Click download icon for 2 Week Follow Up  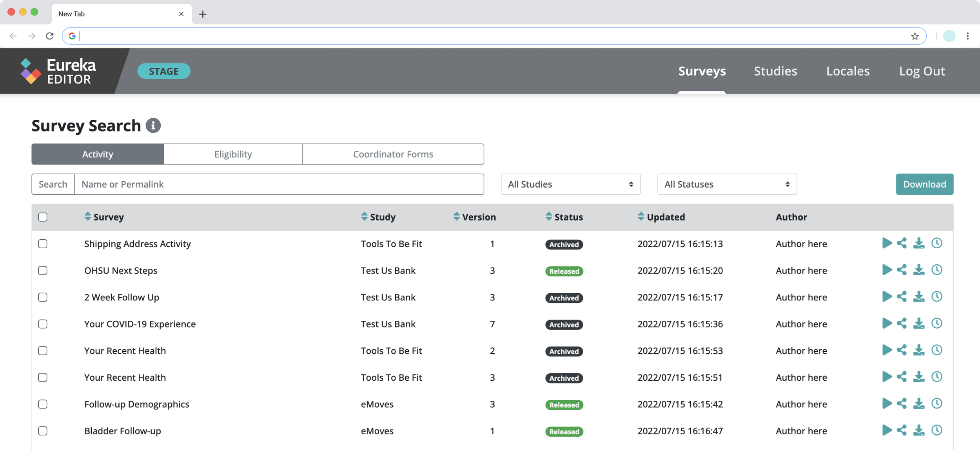(x=919, y=297)
